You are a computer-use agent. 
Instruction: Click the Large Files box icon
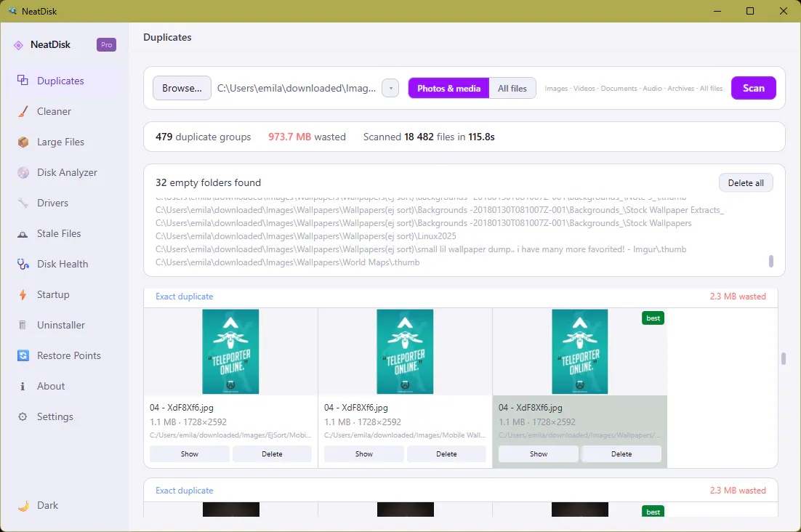[x=23, y=142]
